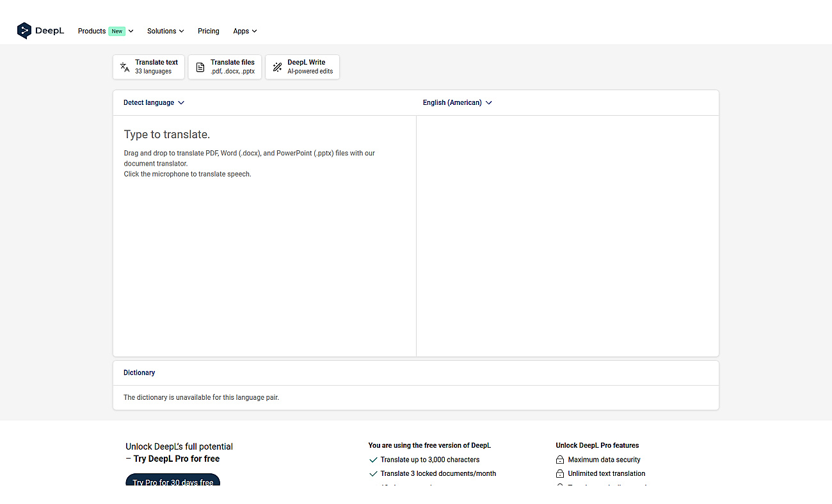This screenshot has width=832, height=504.
Task: Click the microphone speech translation hint text
Action: [188, 174]
